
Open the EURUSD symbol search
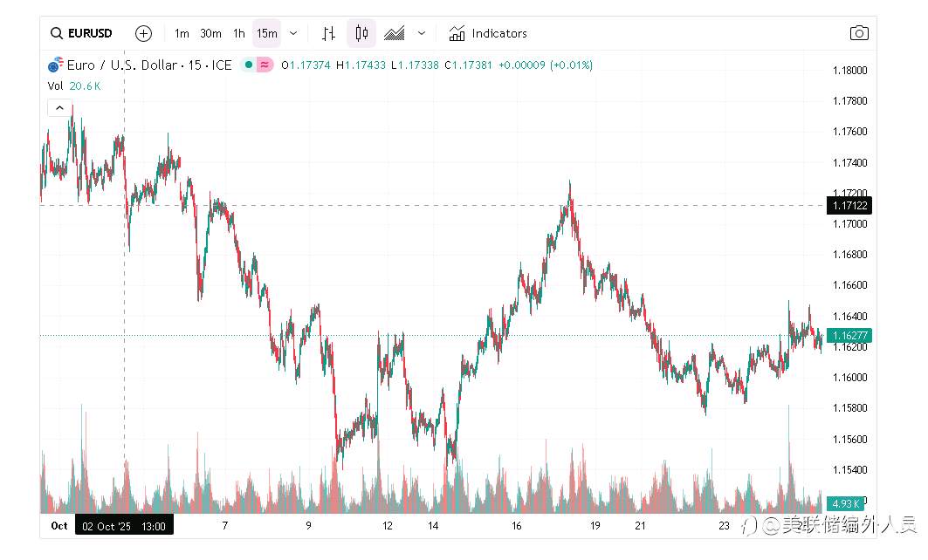(x=81, y=33)
